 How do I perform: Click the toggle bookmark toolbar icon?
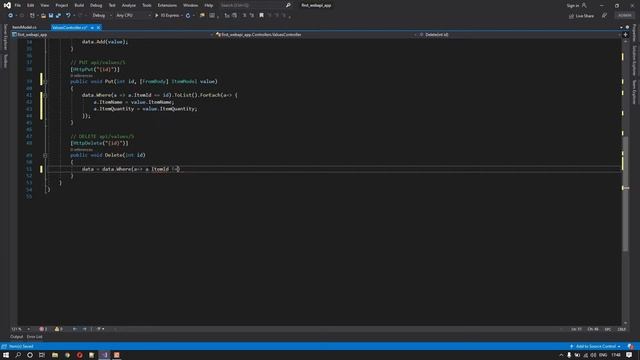262,16
